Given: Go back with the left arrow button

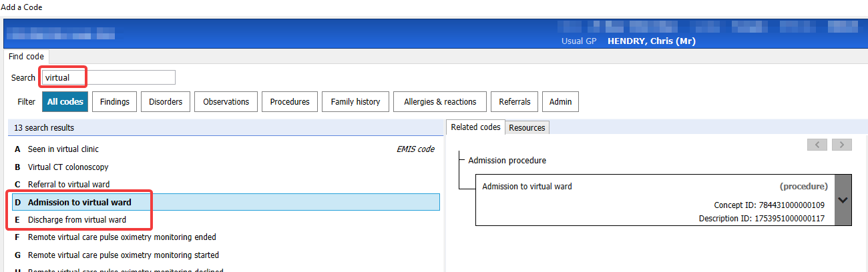Looking at the screenshot, I should point(818,145).
